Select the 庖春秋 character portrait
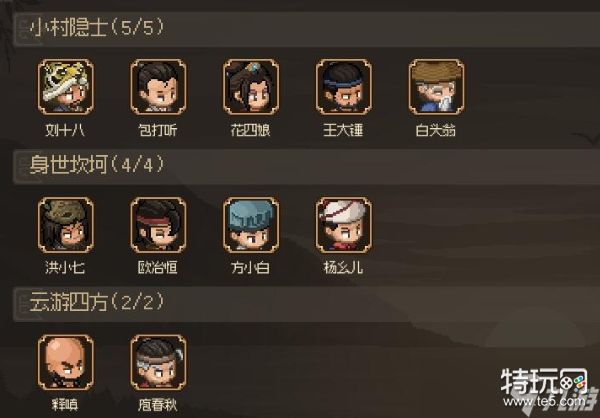The height and width of the screenshot is (418, 600). [x=158, y=362]
